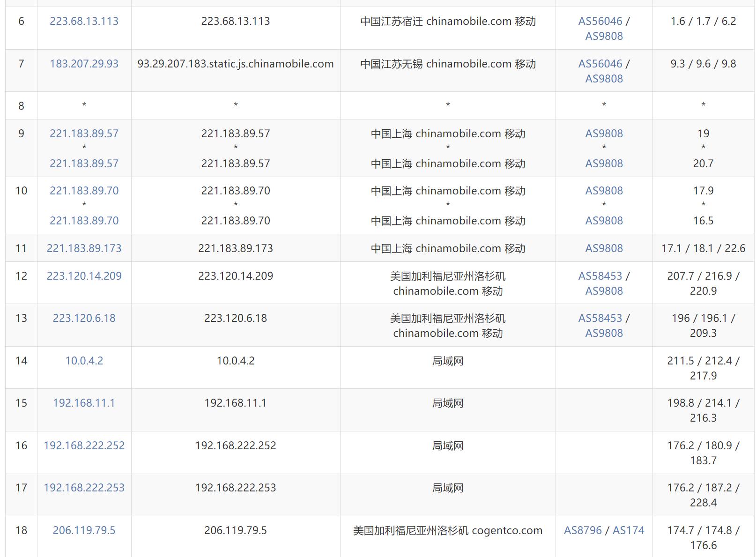The width and height of the screenshot is (756, 557).
Task: Select 局域网 text in hop 14
Action: coord(448,361)
